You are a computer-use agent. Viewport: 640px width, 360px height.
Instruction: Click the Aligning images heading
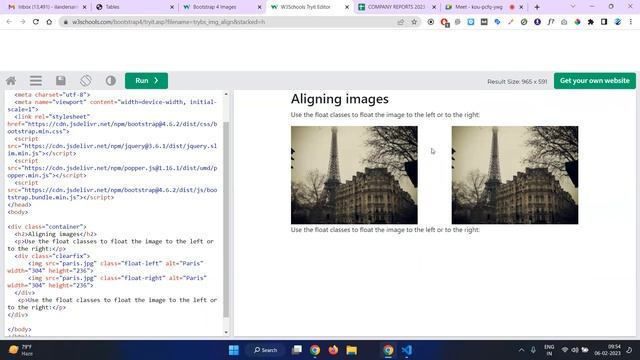340,99
